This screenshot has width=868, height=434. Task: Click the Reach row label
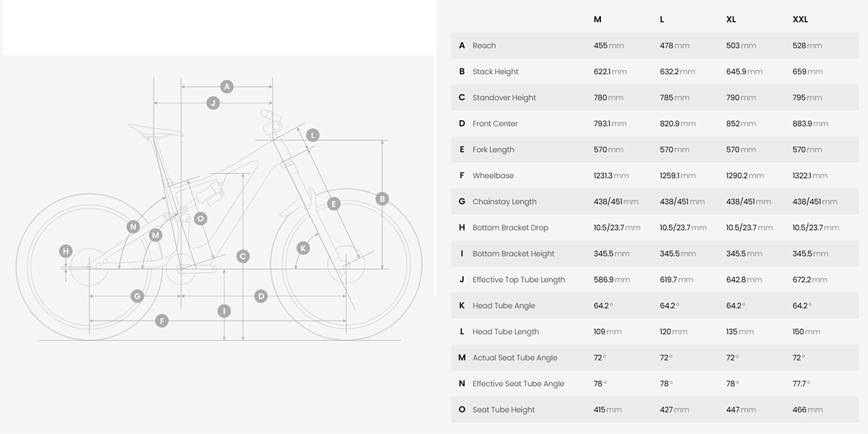pos(484,46)
